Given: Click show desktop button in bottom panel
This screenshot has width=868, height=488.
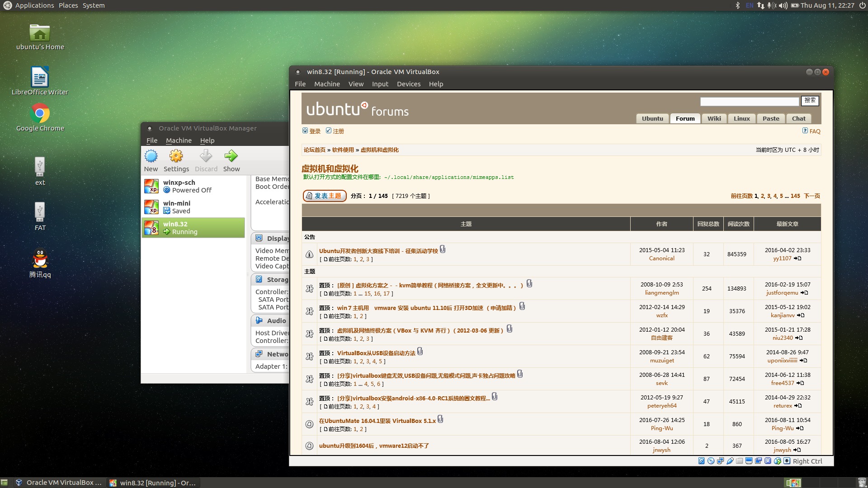Looking at the screenshot, I should [x=4, y=483].
